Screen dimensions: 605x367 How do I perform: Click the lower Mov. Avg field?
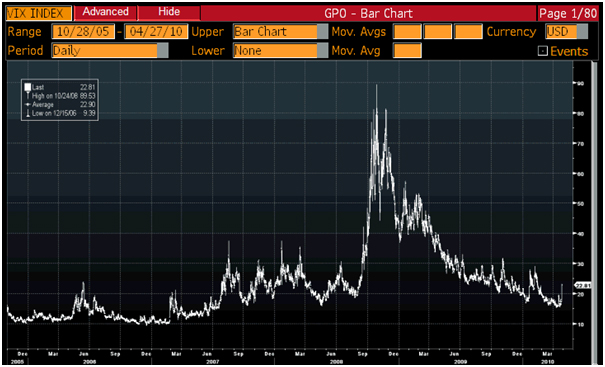click(x=407, y=51)
